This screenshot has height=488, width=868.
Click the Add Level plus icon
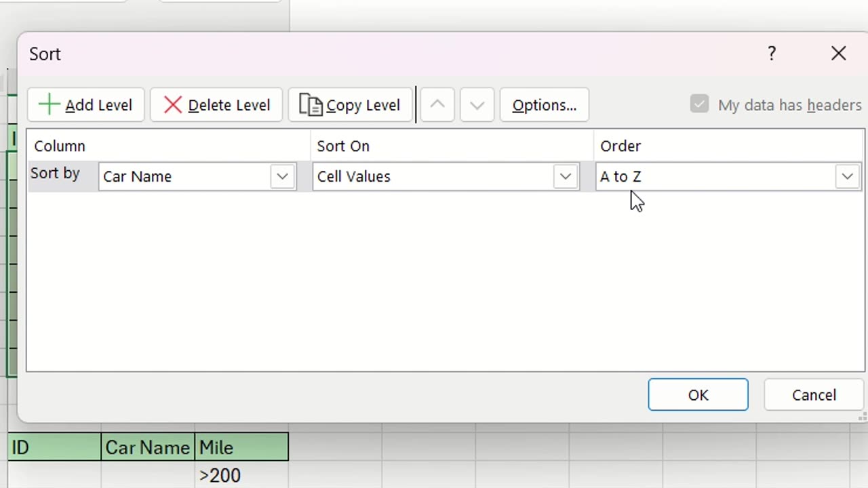[50, 105]
